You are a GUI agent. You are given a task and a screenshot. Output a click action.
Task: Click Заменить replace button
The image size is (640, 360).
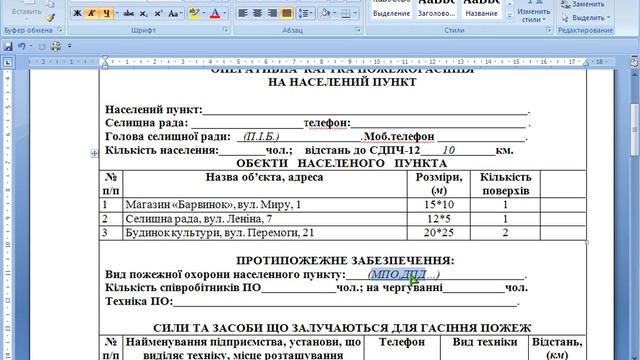(x=583, y=4)
